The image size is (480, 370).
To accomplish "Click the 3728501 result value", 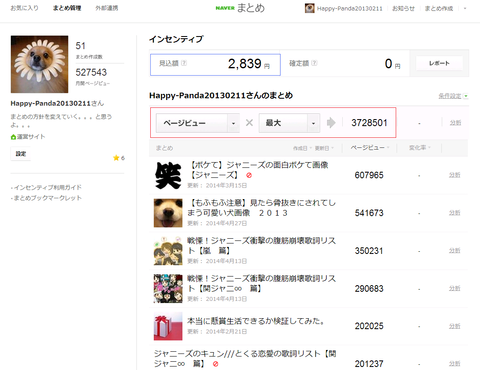I will [369, 123].
